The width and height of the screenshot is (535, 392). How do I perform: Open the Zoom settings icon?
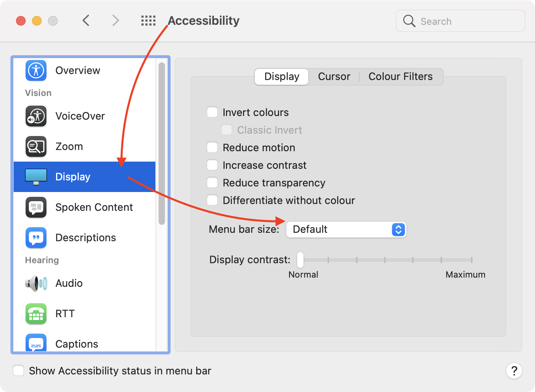(36, 146)
